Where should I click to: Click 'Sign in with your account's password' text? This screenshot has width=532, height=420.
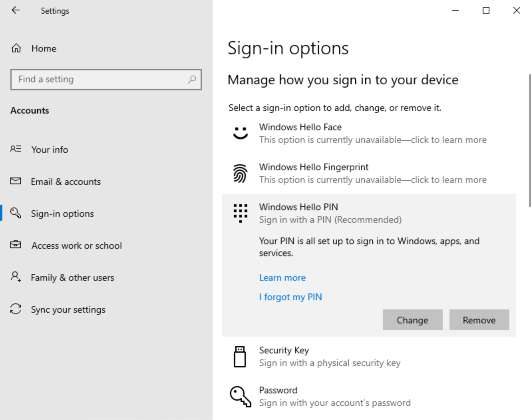tap(335, 403)
